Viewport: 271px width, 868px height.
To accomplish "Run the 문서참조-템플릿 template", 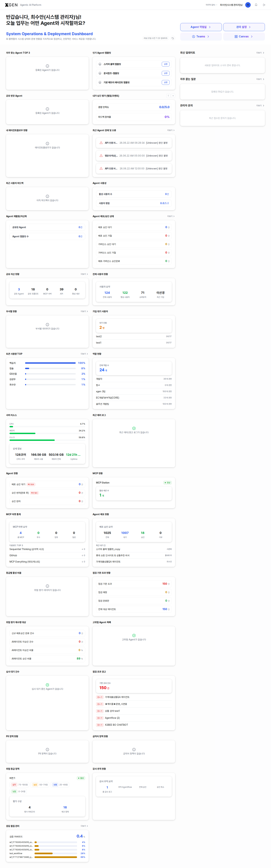I will tap(165, 73).
